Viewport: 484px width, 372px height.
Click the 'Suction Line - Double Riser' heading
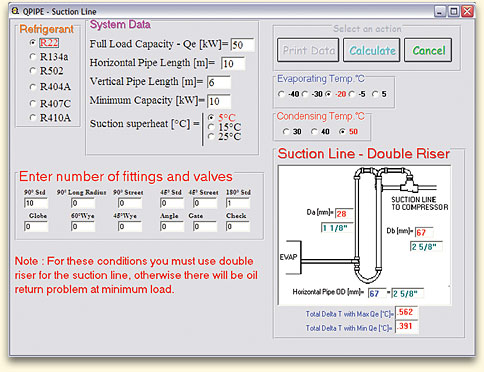[x=364, y=154]
